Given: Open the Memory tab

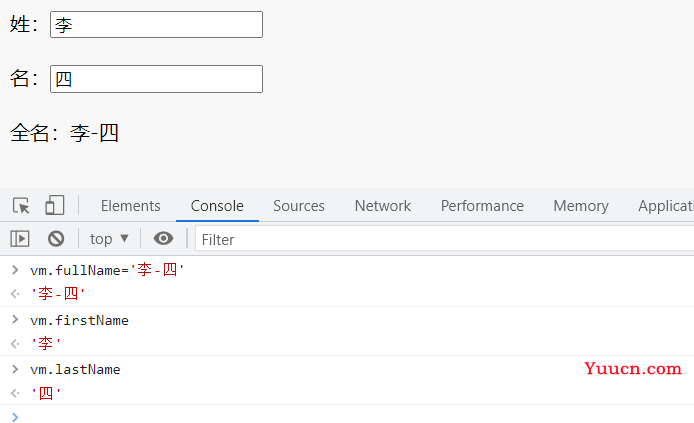Looking at the screenshot, I should coord(581,206).
